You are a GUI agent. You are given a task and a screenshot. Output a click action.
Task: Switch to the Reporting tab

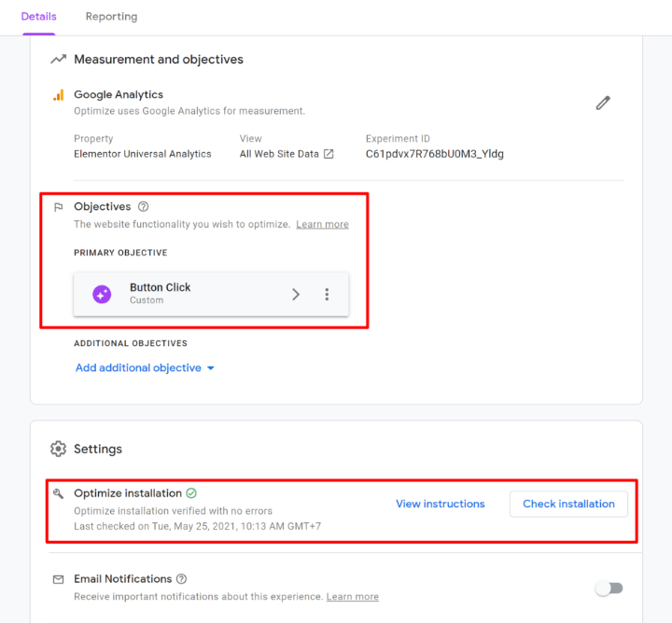(x=111, y=17)
